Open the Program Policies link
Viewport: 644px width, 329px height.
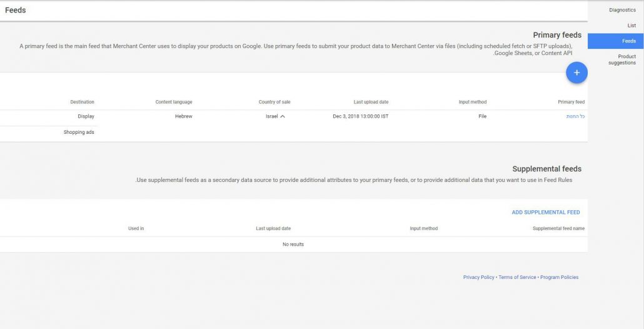pyautogui.click(x=559, y=277)
